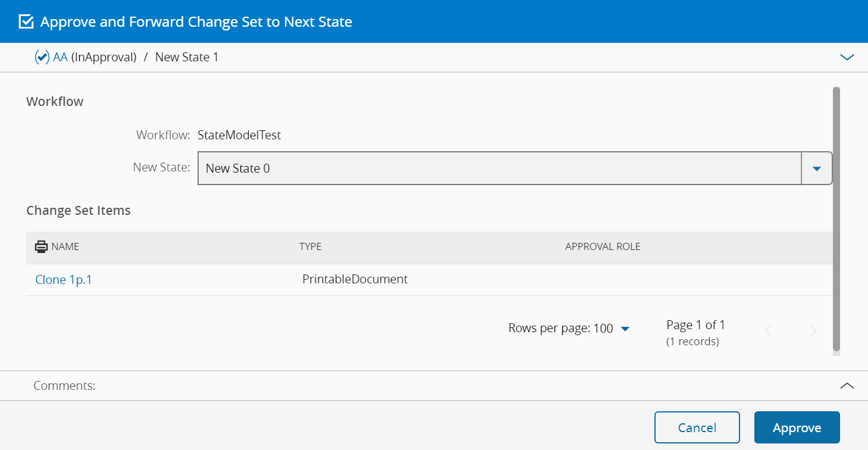The width and height of the screenshot is (868, 450).
Task: Sort by the NAME column header
Action: coord(65,246)
